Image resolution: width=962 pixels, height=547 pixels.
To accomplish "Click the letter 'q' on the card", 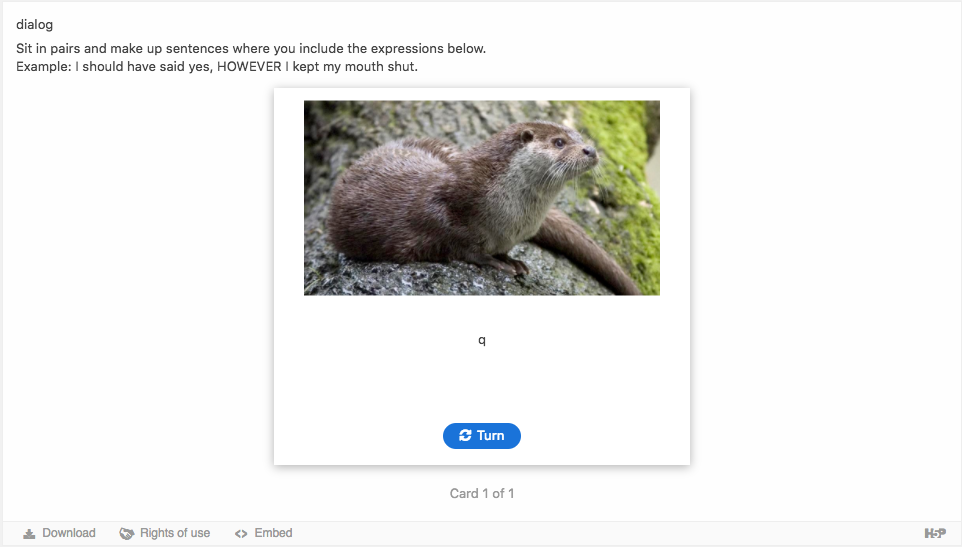I will (482, 340).
